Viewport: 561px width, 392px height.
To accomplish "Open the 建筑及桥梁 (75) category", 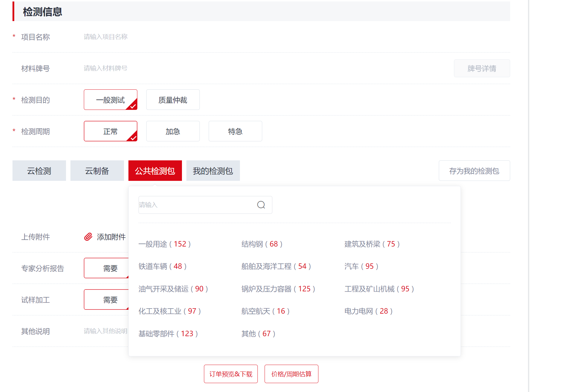I will pyautogui.click(x=372, y=244).
